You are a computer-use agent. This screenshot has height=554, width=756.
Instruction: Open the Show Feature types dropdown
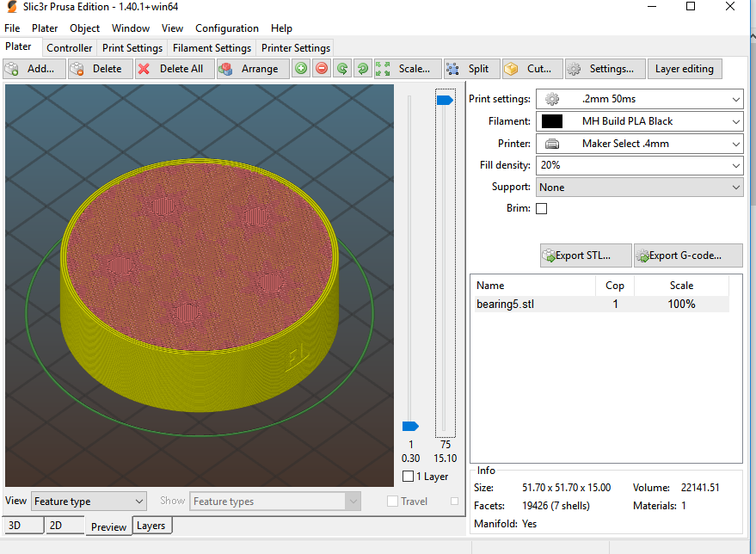click(275, 502)
